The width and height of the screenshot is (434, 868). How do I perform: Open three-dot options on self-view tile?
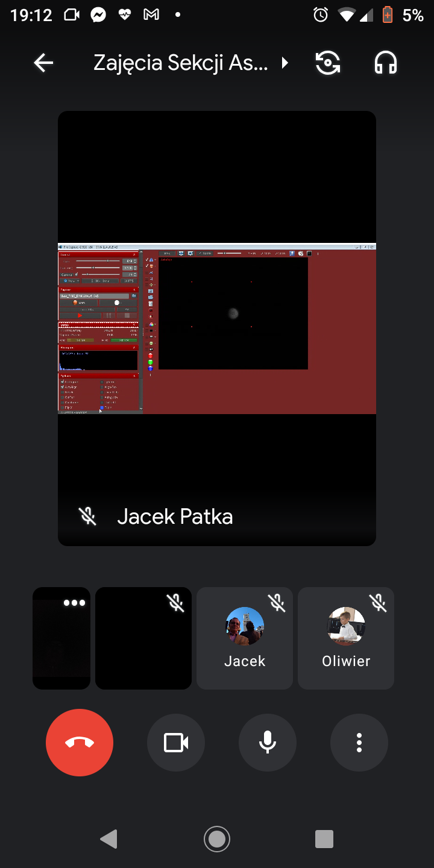[74, 603]
